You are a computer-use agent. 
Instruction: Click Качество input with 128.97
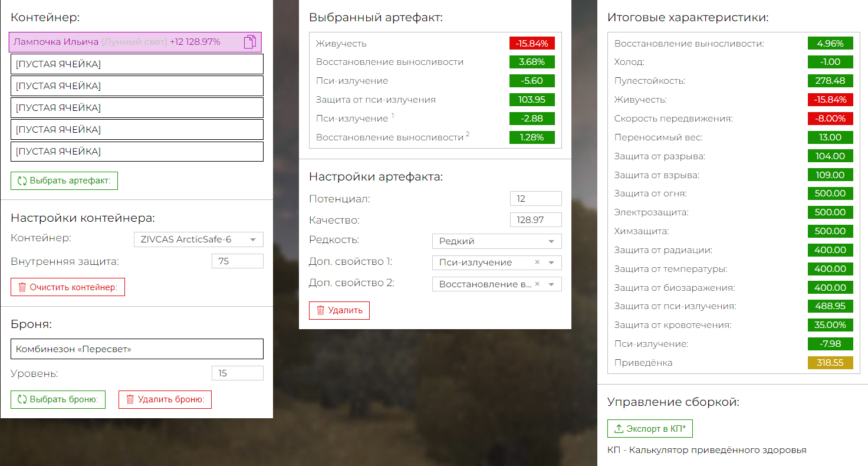(535, 220)
